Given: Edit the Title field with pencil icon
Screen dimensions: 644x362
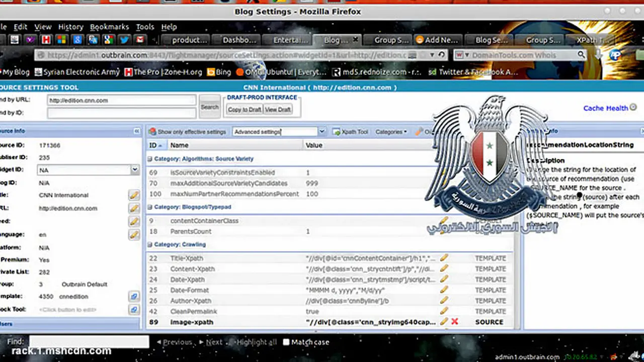Looking at the screenshot, I should [x=134, y=195].
